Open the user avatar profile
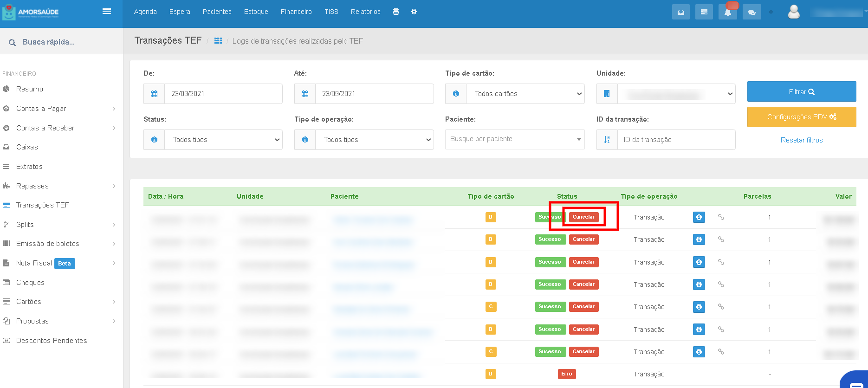The image size is (868, 388). click(794, 12)
